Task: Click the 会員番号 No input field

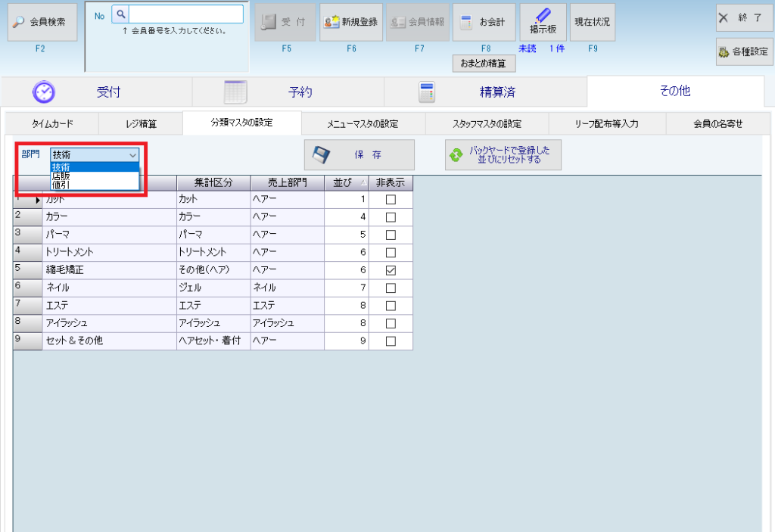Action: [185, 14]
